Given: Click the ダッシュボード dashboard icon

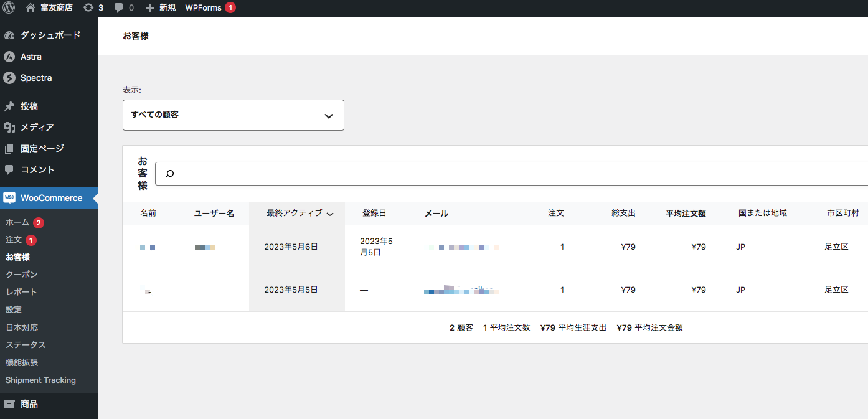Looking at the screenshot, I should click(9, 35).
